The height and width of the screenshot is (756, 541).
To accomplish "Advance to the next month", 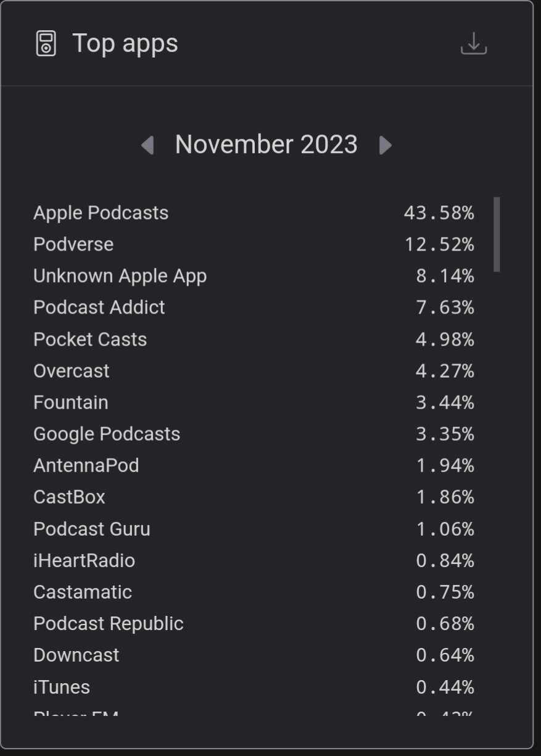I will coord(385,145).
